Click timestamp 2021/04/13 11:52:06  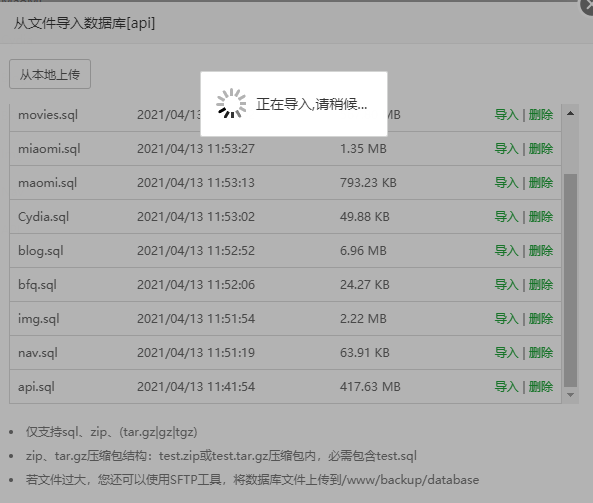pos(196,285)
